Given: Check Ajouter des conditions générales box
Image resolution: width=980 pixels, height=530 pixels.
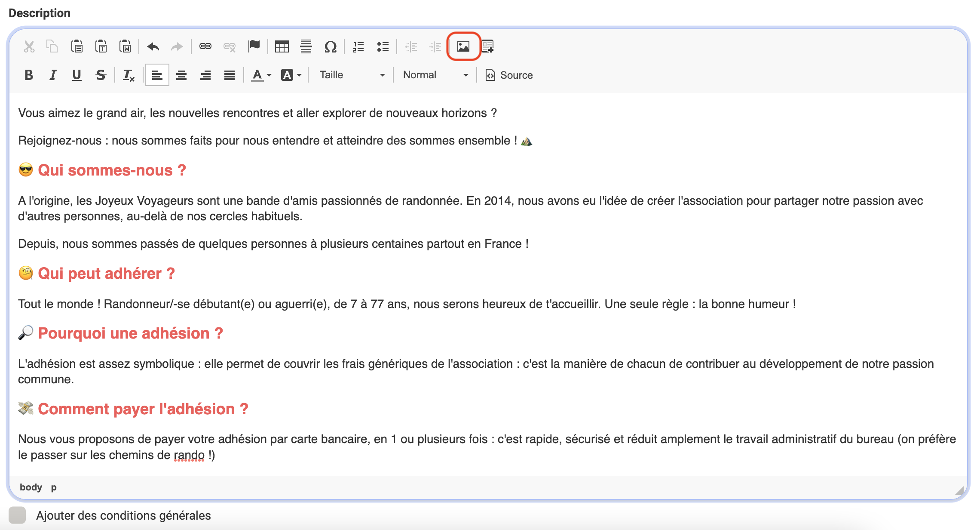Looking at the screenshot, I should 17,515.
